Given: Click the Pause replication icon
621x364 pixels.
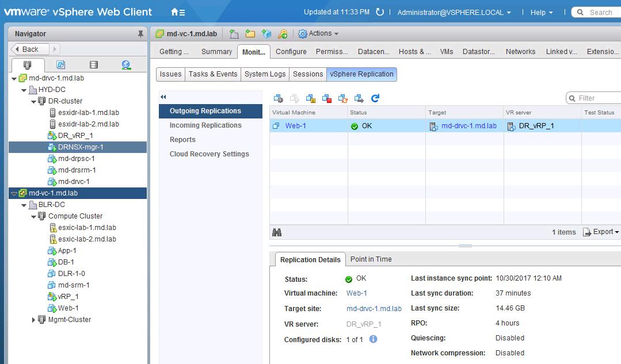Looking at the screenshot, I should pyautogui.click(x=311, y=98).
